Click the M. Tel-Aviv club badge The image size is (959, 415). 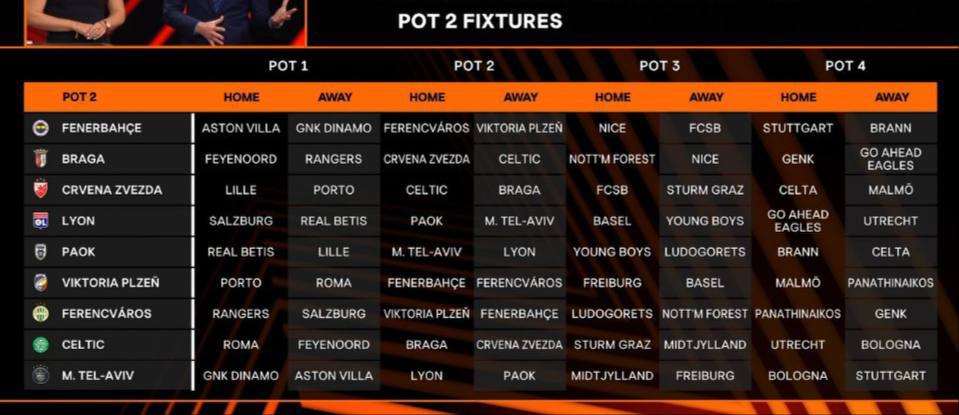41,376
